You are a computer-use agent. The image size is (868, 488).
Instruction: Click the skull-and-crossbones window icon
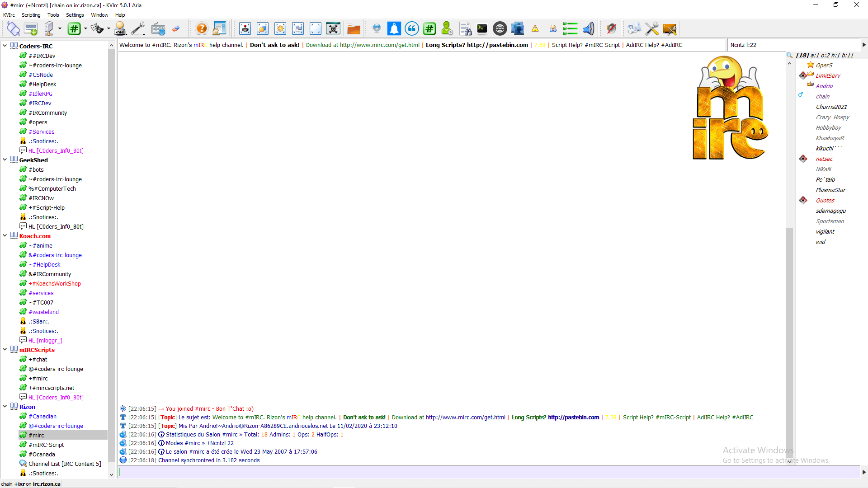tap(333, 29)
